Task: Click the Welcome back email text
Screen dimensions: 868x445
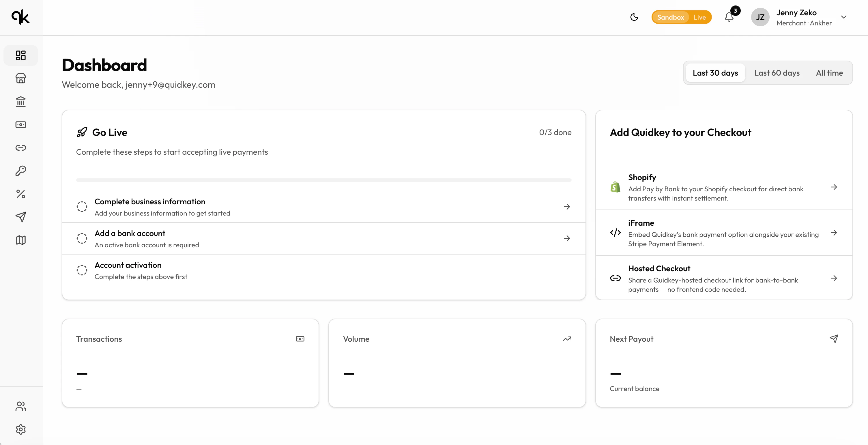Action: (139, 85)
